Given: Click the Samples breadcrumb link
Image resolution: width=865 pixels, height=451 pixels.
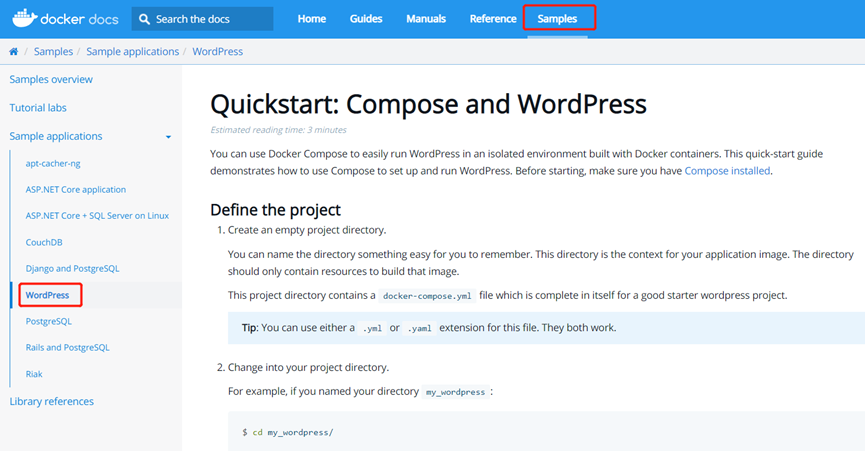Looking at the screenshot, I should pyautogui.click(x=53, y=51).
